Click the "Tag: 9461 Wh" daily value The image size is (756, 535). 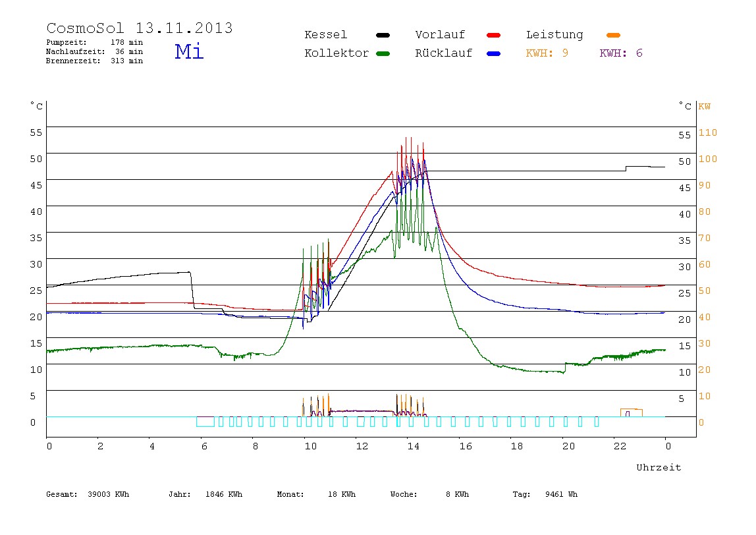(x=545, y=494)
